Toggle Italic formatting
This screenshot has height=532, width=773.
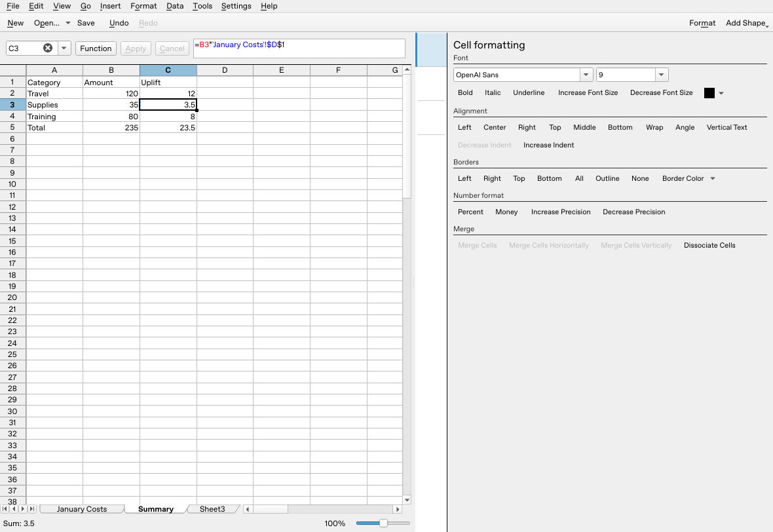pyautogui.click(x=493, y=92)
